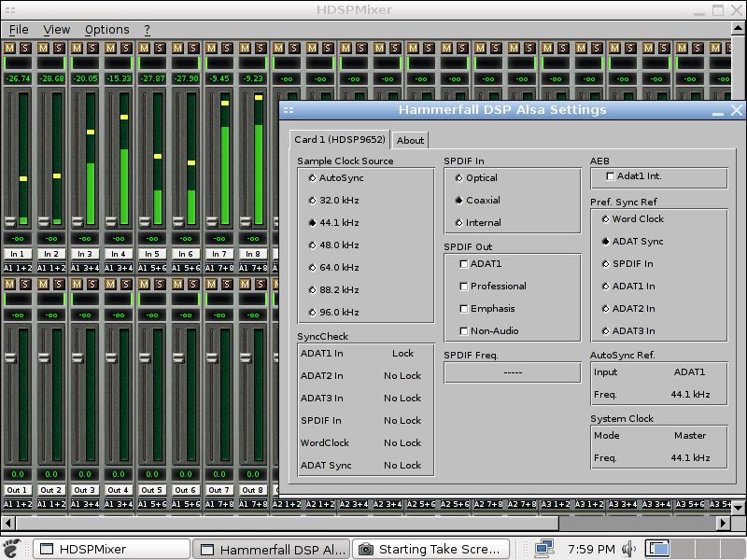Click the In 4 fader handle
The image size is (747, 560).
click(111, 221)
